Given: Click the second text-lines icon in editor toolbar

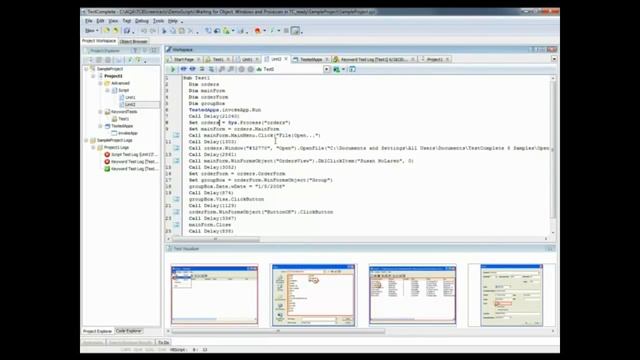Looking at the screenshot, I should [211, 69].
